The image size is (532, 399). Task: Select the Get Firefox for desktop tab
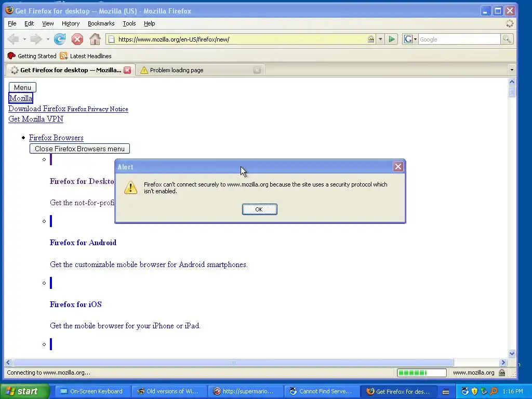point(70,70)
